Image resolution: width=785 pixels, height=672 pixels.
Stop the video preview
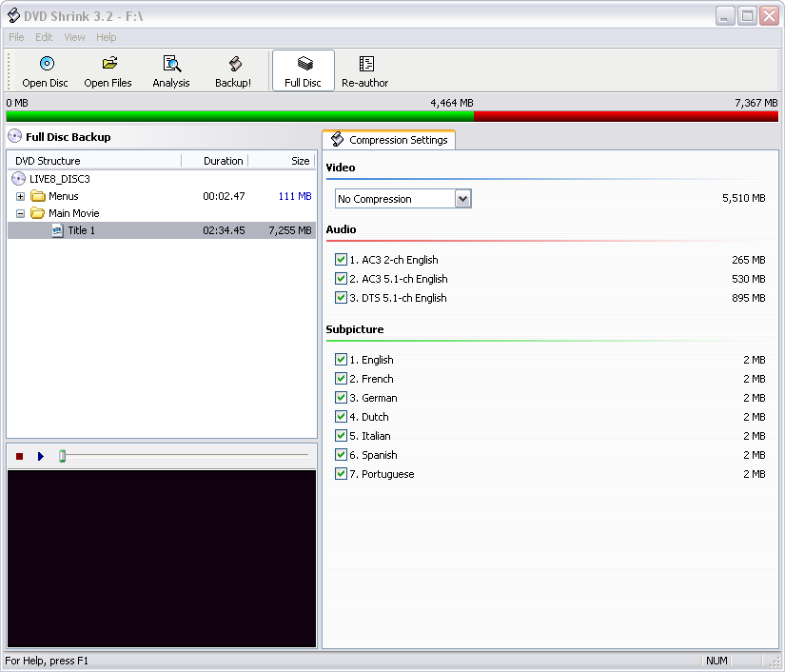tap(20, 456)
